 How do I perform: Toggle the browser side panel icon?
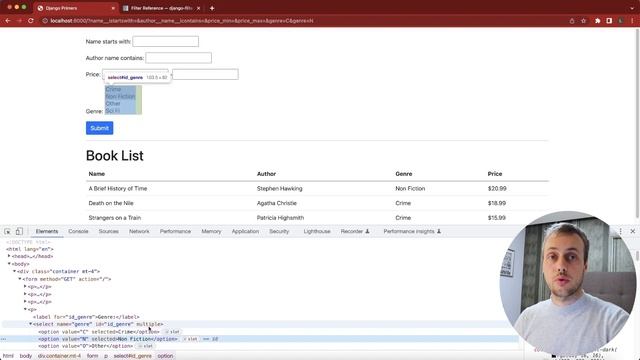609,21
